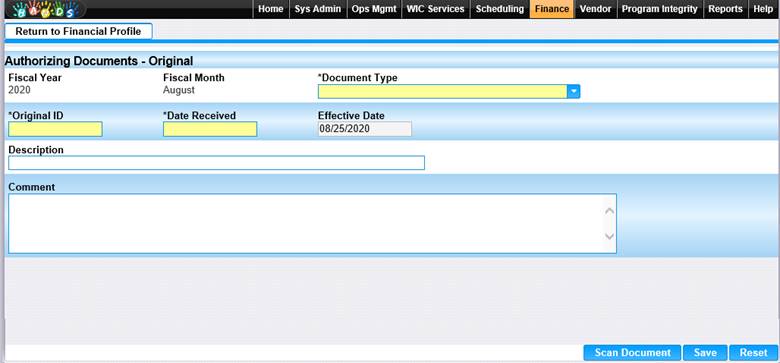Select the highlighted Finance menu
The height and width of the screenshot is (363, 780).
coord(552,9)
